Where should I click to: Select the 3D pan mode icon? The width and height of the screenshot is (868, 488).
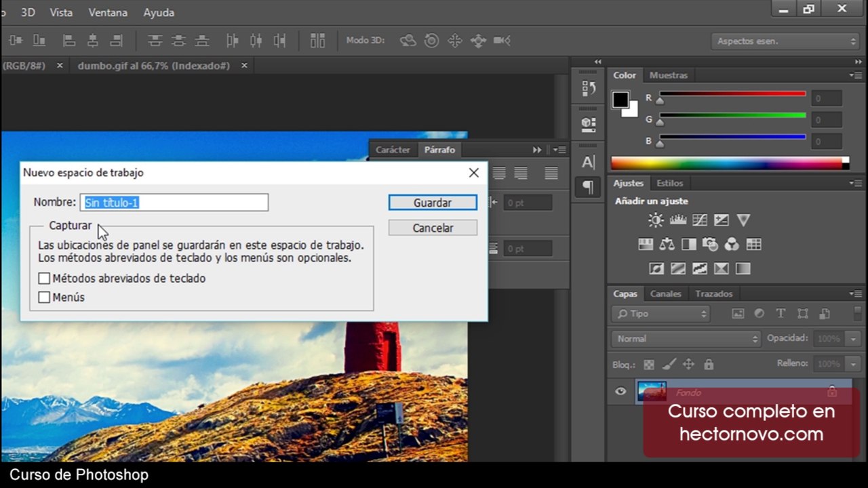click(455, 41)
